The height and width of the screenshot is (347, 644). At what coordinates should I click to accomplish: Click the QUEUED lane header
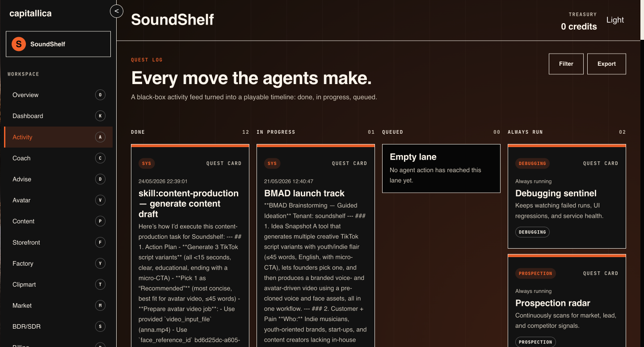392,132
